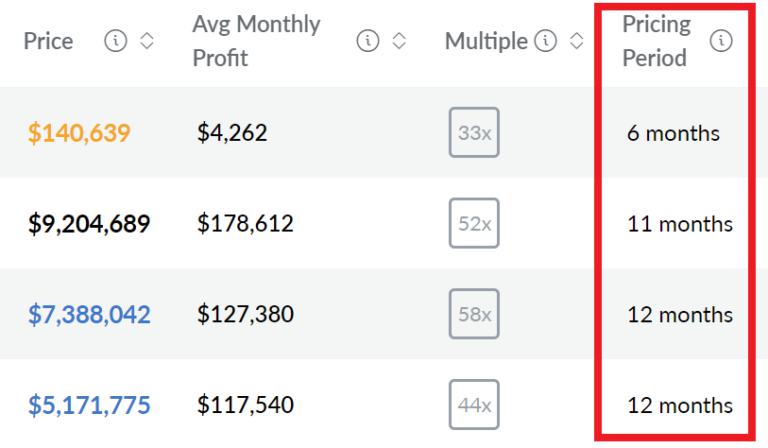Open the $7,388,042 listing price
Viewport: 768px width, 448px height.
(x=89, y=315)
